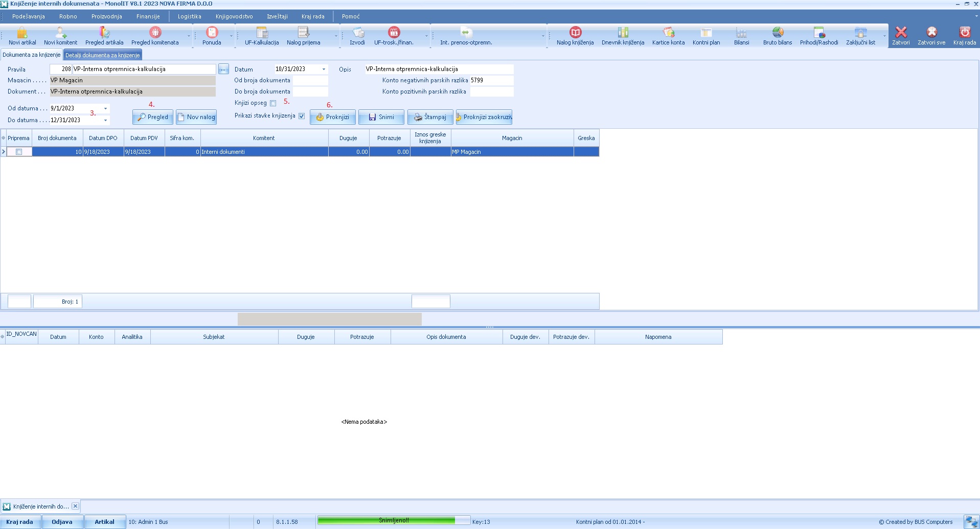Open Logistika menu
Image resolution: width=980 pixels, height=529 pixels.
click(x=189, y=16)
